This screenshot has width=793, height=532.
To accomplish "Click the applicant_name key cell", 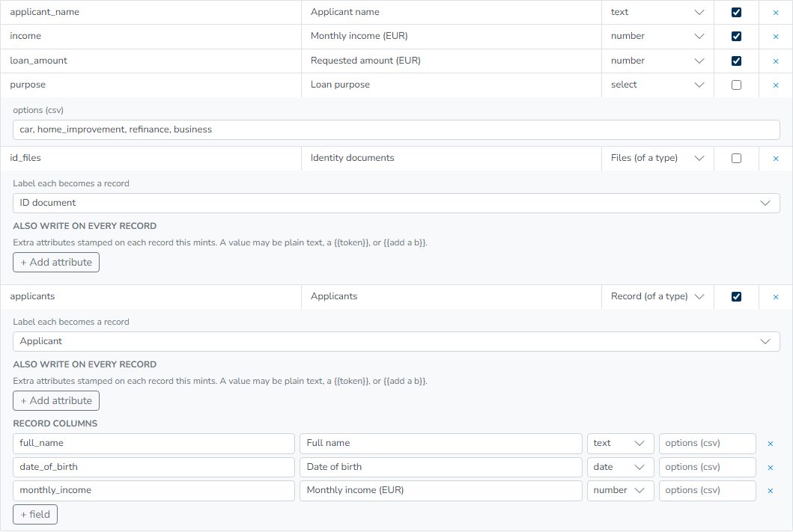I will pos(151,12).
